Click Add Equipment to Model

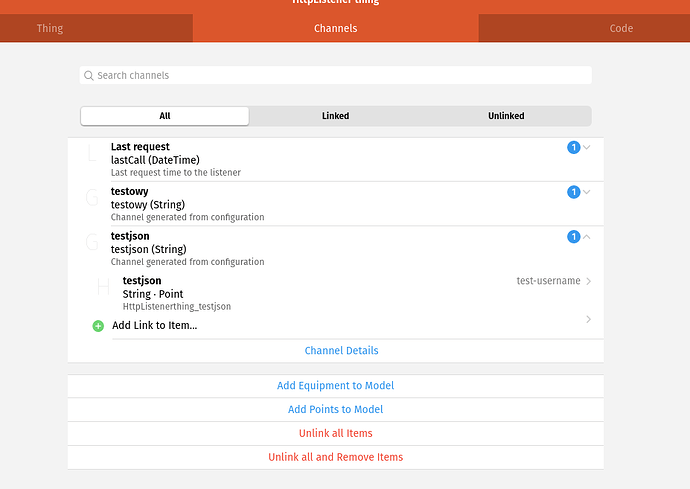tap(335, 386)
